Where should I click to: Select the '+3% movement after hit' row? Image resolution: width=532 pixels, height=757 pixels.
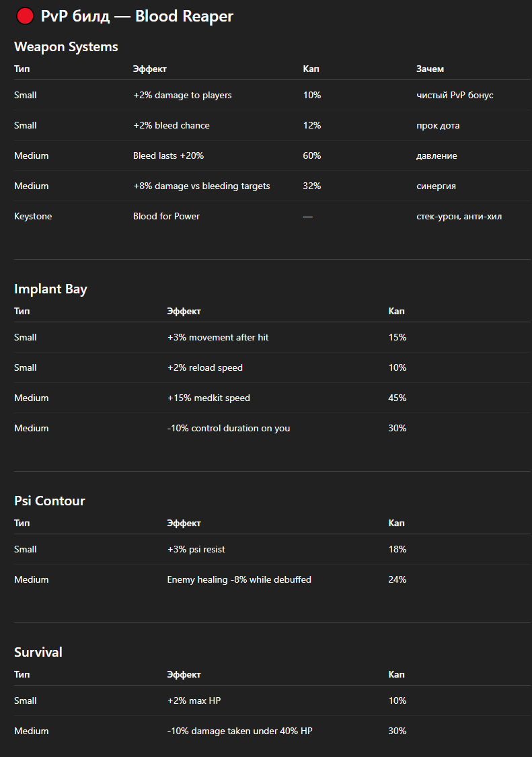pyautogui.click(x=218, y=337)
